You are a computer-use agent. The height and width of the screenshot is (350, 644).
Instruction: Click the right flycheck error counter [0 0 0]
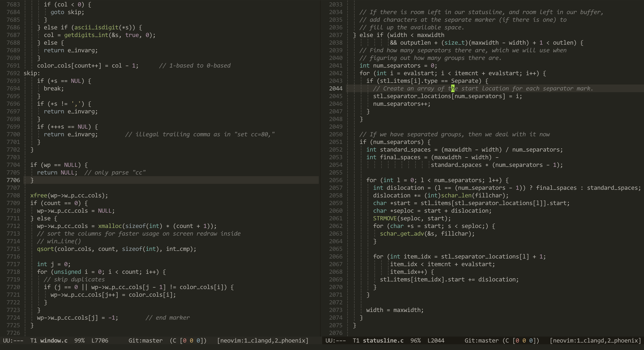point(524,340)
